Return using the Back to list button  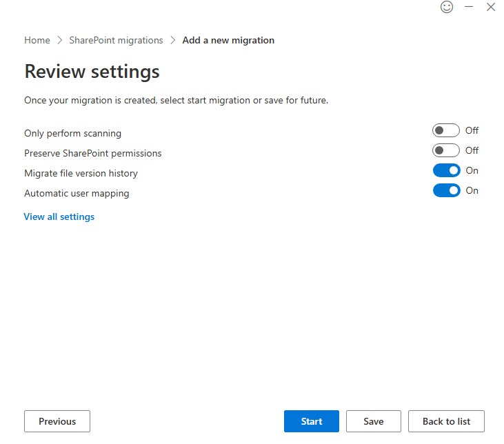[446, 421]
